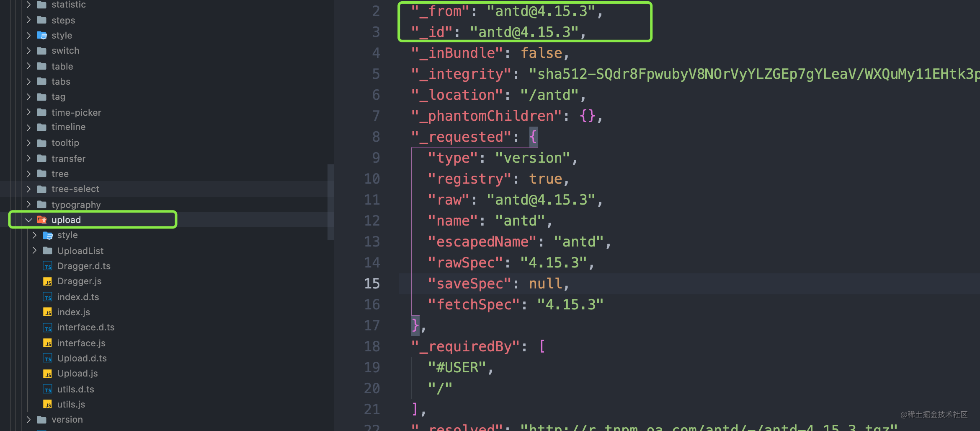Click the "_requiredBy" key on line 18
Image resolution: width=980 pixels, height=431 pixels.
(465, 347)
